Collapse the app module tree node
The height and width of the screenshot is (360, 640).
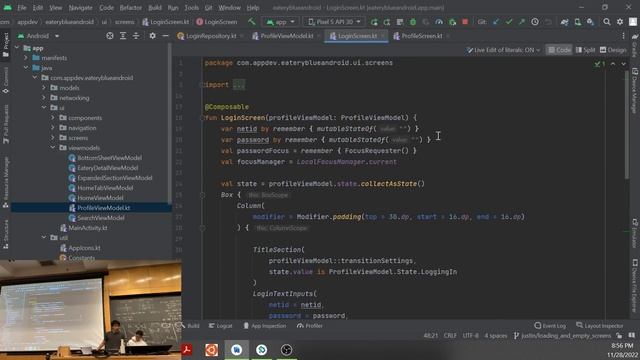[17, 48]
